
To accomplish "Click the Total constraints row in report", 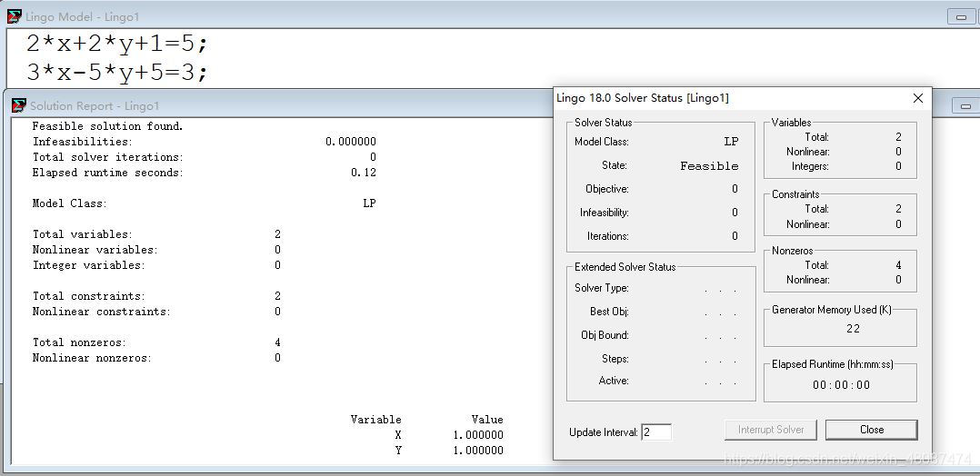I will coord(157,296).
